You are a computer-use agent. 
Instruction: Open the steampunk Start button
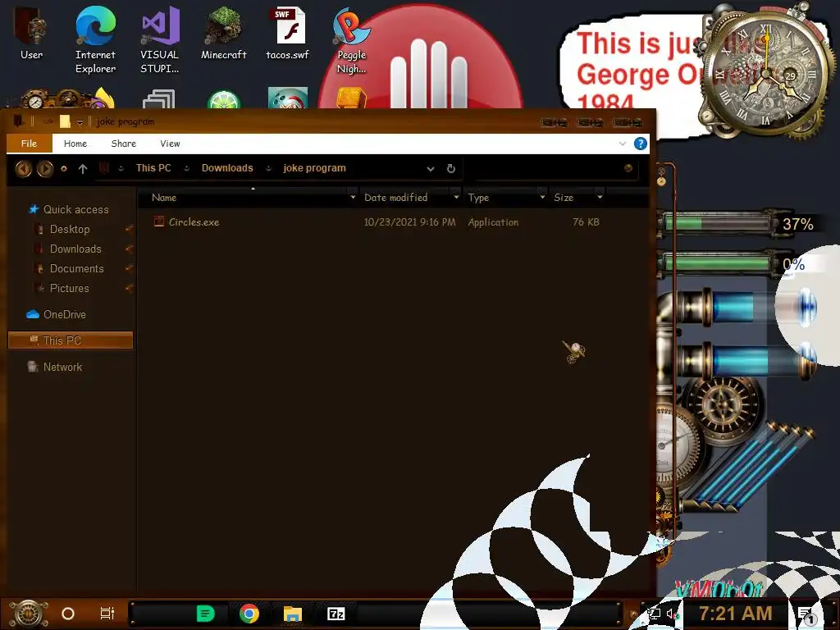click(28, 614)
